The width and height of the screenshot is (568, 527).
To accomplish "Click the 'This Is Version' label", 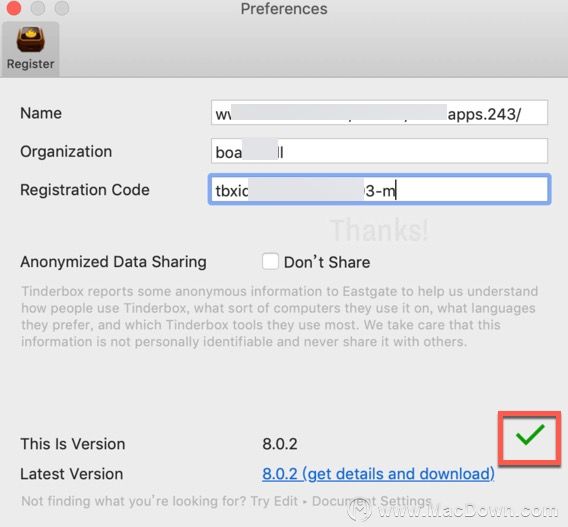I will 73,444.
